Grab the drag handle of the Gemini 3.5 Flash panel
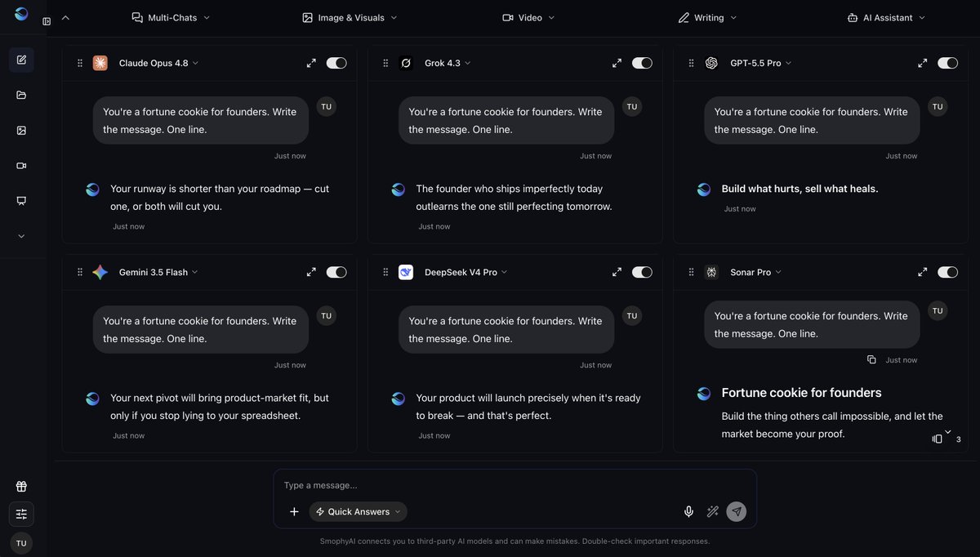This screenshot has height=557, width=980. click(80, 272)
